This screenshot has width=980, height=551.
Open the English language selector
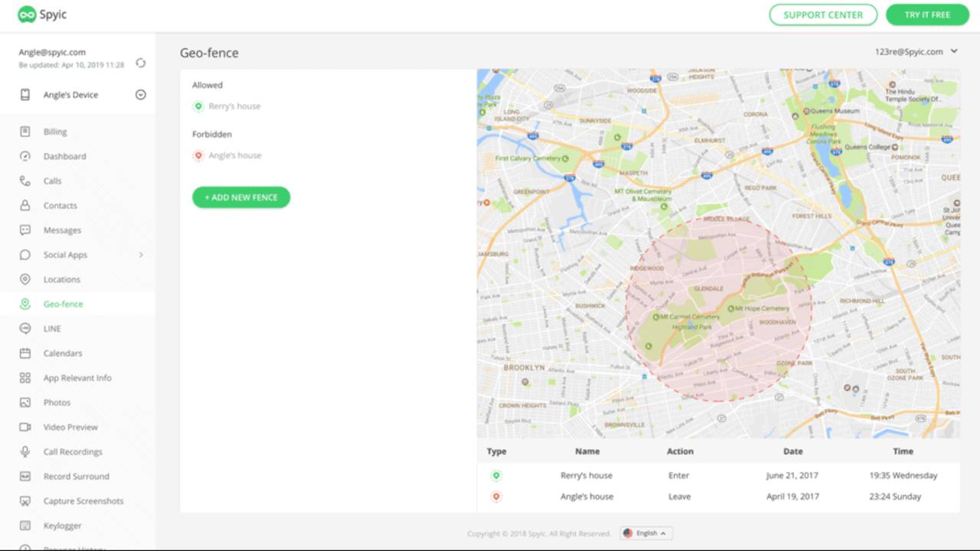pos(646,533)
